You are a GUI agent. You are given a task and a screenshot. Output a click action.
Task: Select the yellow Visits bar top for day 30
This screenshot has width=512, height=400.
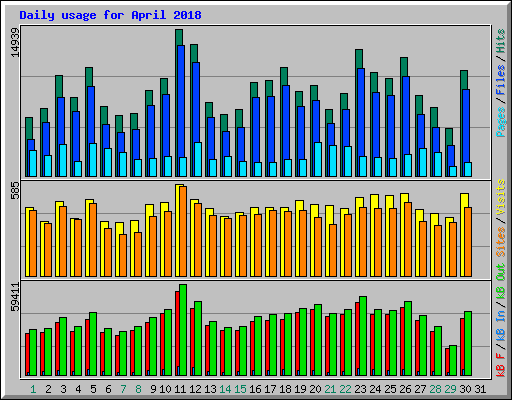pos(464,200)
